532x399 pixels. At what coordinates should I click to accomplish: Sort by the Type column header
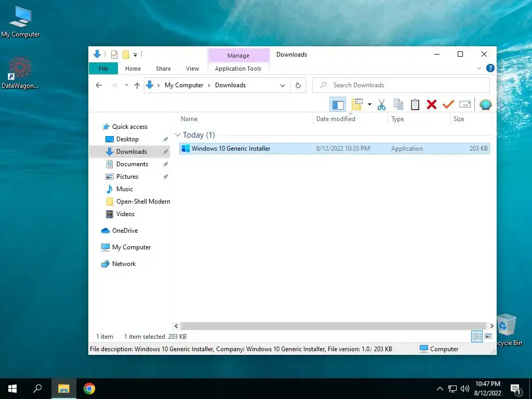419,119
